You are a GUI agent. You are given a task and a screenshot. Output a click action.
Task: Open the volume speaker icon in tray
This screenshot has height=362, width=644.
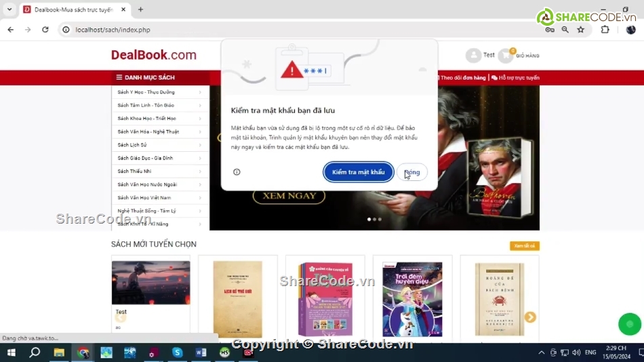point(576,353)
